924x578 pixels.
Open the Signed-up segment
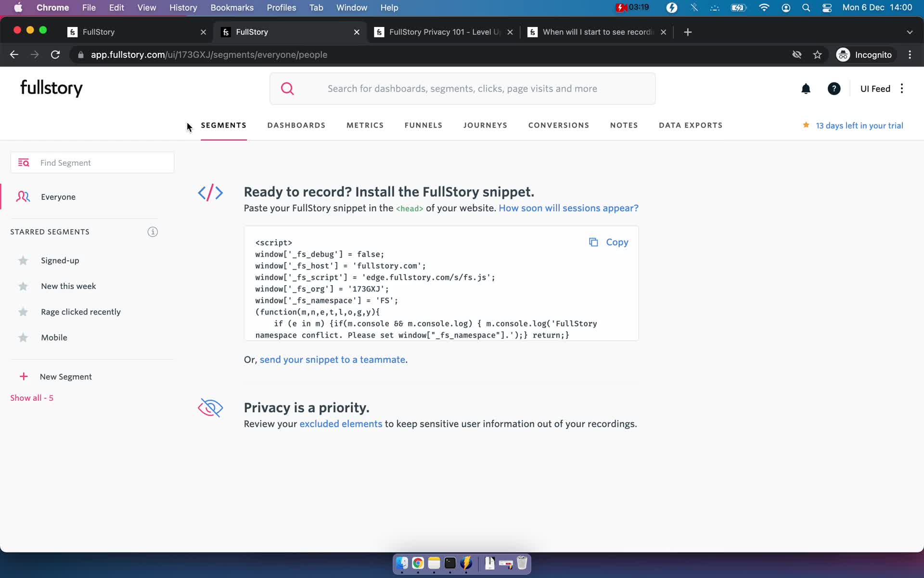click(60, 261)
